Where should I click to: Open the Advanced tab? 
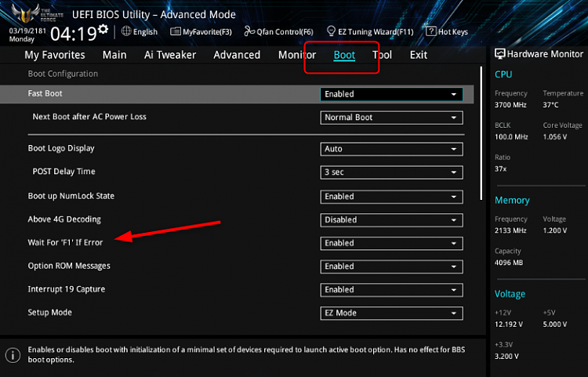point(237,55)
